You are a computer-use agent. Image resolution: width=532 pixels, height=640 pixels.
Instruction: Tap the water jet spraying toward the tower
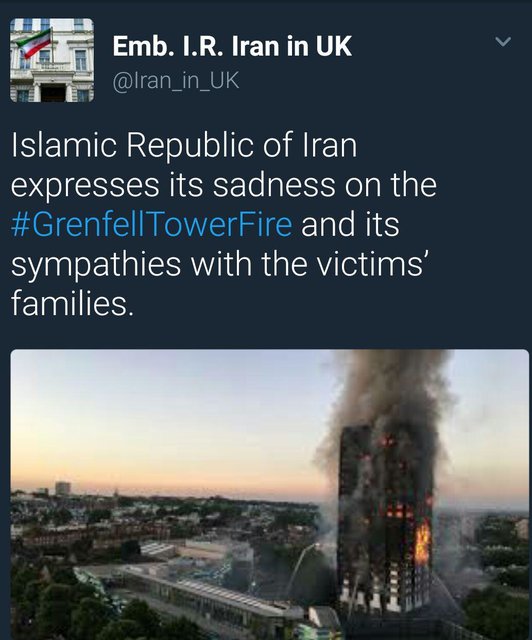point(301,567)
